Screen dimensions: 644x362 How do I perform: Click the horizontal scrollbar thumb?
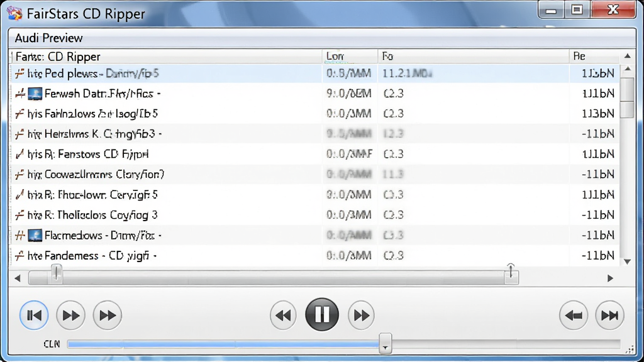point(274,278)
